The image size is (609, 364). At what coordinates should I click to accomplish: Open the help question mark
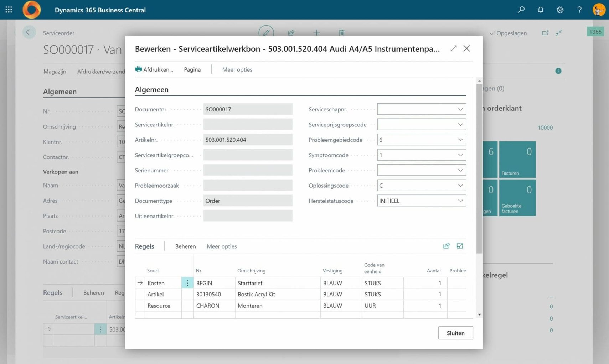(579, 10)
